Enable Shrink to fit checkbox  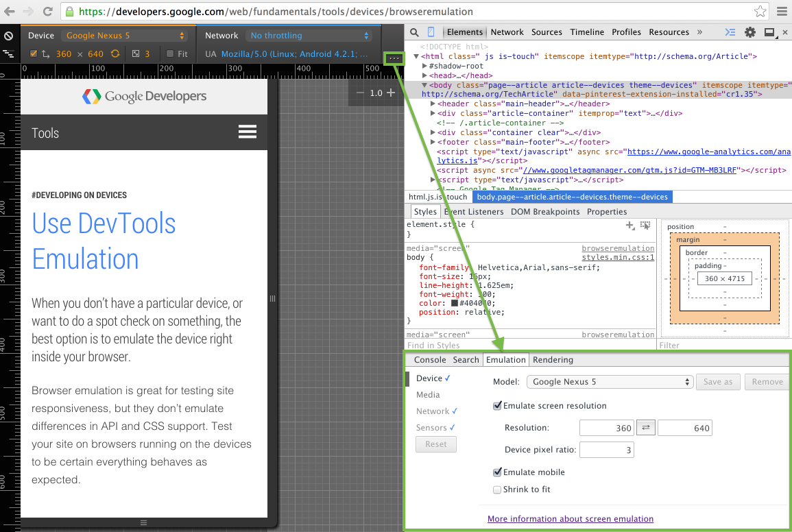(497, 489)
